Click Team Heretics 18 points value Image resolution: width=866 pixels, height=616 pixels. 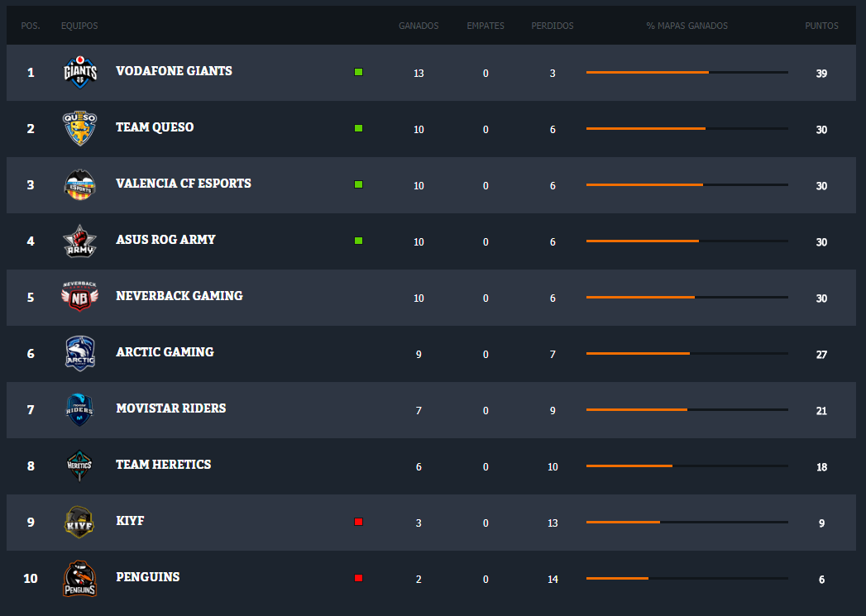822,467
